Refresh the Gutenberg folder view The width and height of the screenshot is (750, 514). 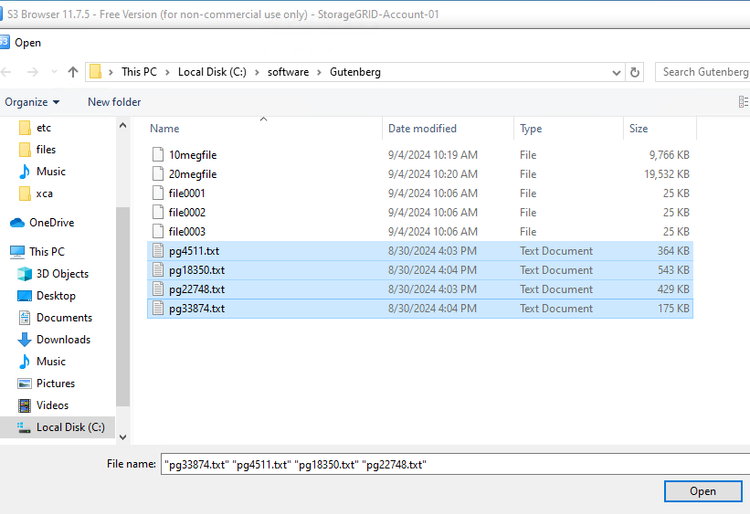[635, 72]
